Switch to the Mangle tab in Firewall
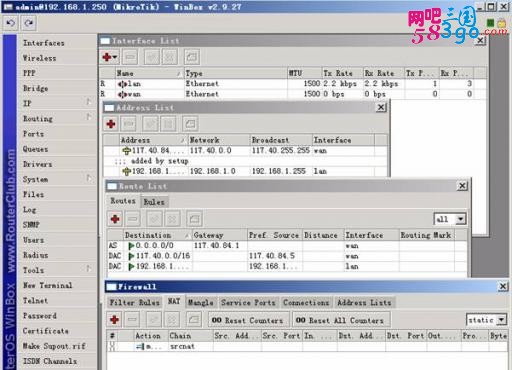Viewport: 512px width, 370px height. (201, 303)
